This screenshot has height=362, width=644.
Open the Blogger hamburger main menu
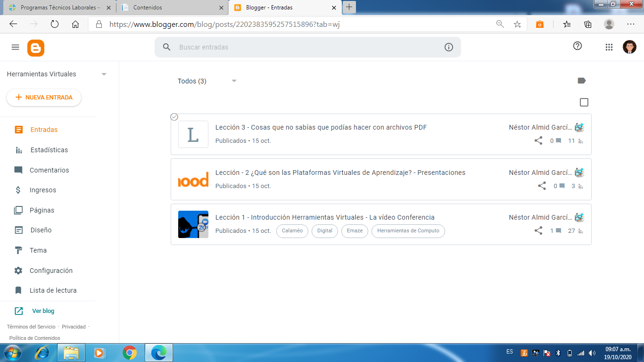click(15, 47)
